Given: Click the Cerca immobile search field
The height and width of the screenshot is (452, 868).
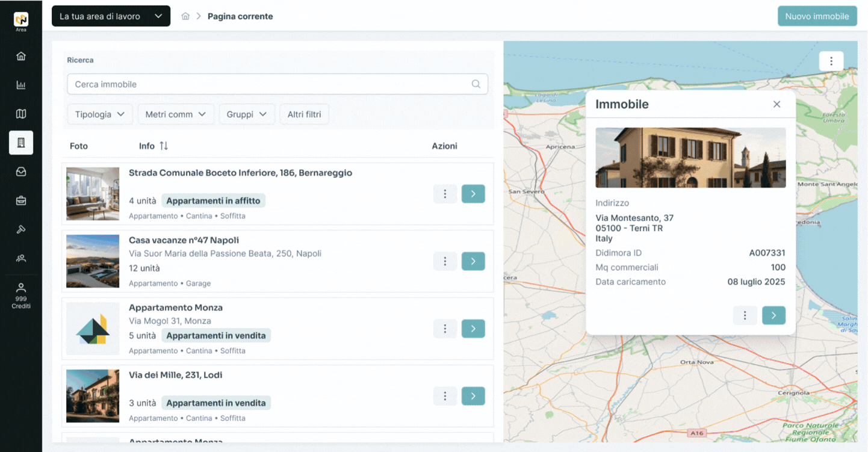Looking at the screenshot, I should coord(277,84).
